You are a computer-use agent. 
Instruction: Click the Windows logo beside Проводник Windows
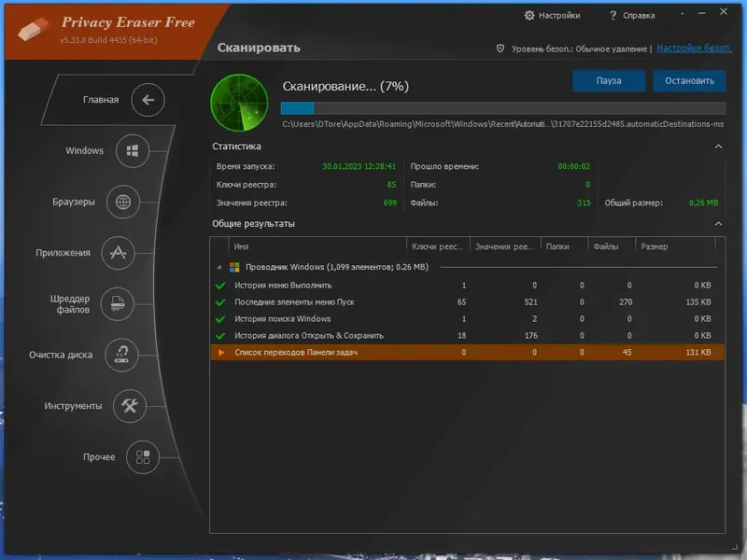coord(234,267)
